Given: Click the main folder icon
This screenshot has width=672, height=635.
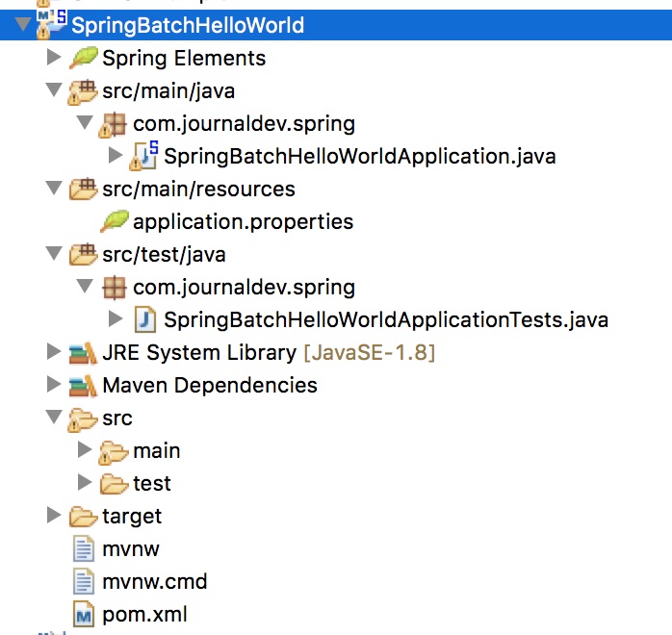Looking at the screenshot, I should pos(114,452).
